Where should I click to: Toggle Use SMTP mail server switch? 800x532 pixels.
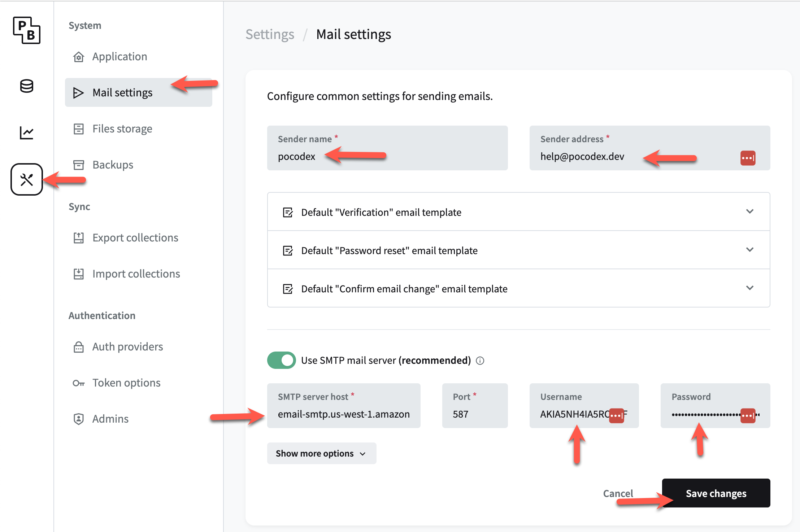point(281,360)
